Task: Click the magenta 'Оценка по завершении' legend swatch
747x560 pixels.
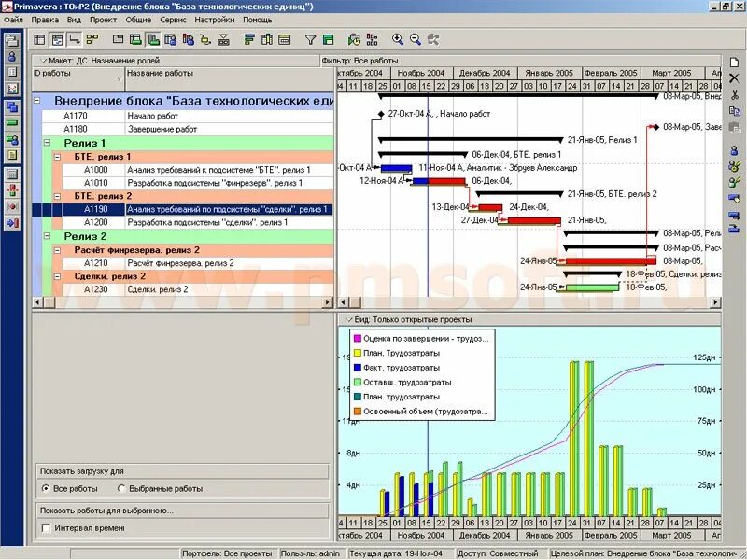Action: pyautogui.click(x=358, y=339)
